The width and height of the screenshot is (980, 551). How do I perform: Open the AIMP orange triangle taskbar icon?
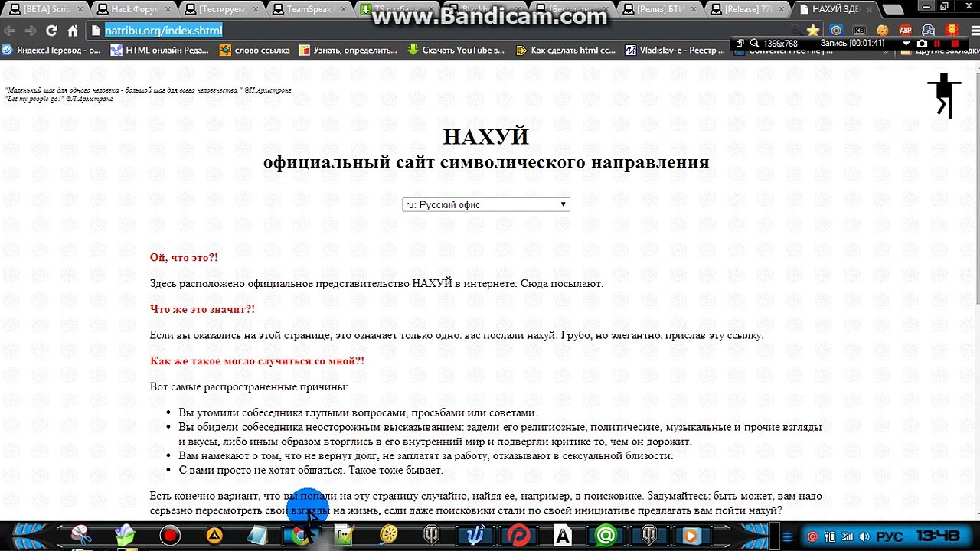pyautogui.click(x=214, y=535)
